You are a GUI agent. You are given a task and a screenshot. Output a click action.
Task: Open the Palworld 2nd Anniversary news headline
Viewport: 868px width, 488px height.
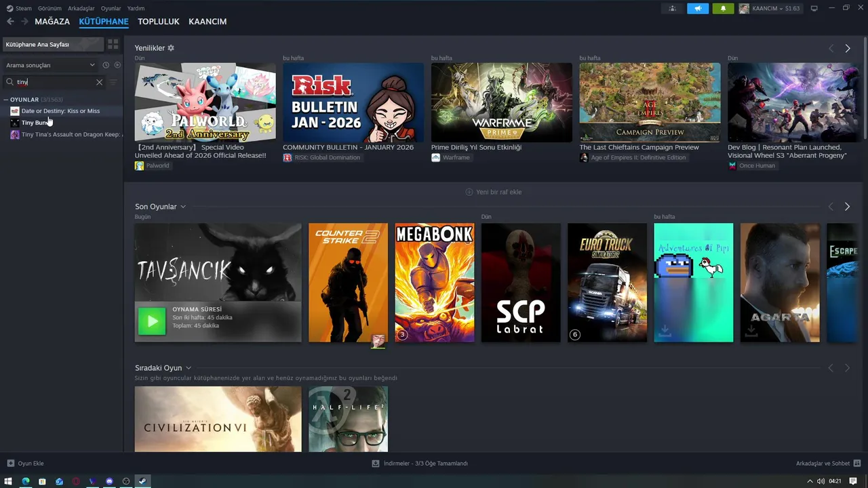tap(201, 151)
